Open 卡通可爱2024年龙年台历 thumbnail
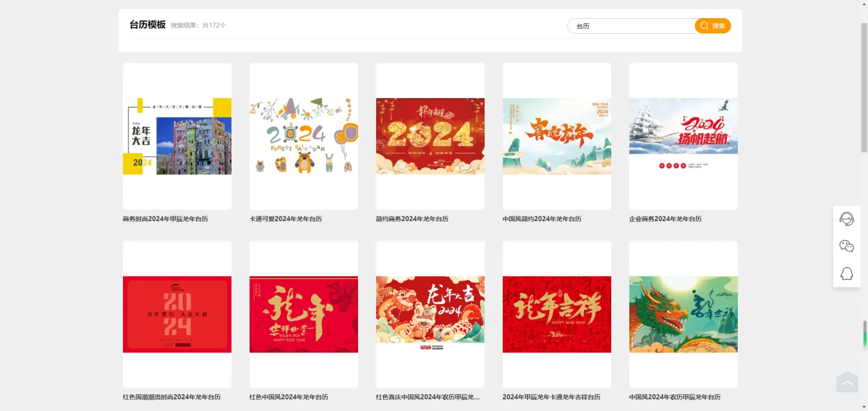Viewport: 868px width, 411px height. point(304,136)
